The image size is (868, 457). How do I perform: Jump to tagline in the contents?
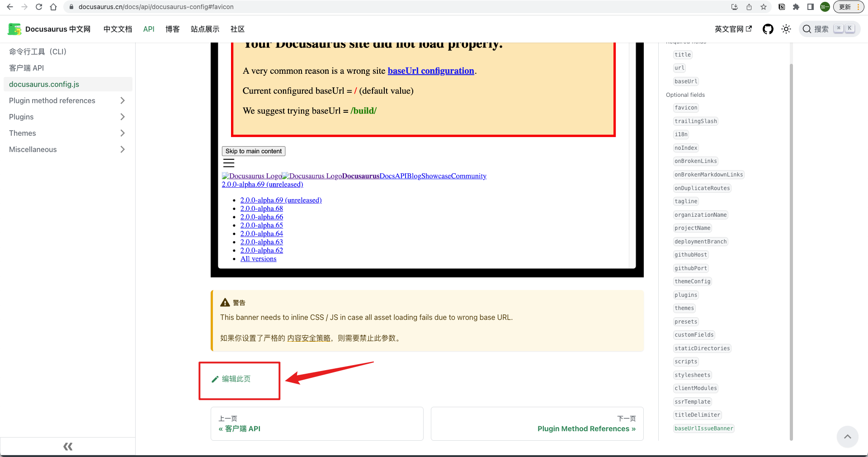[686, 201]
